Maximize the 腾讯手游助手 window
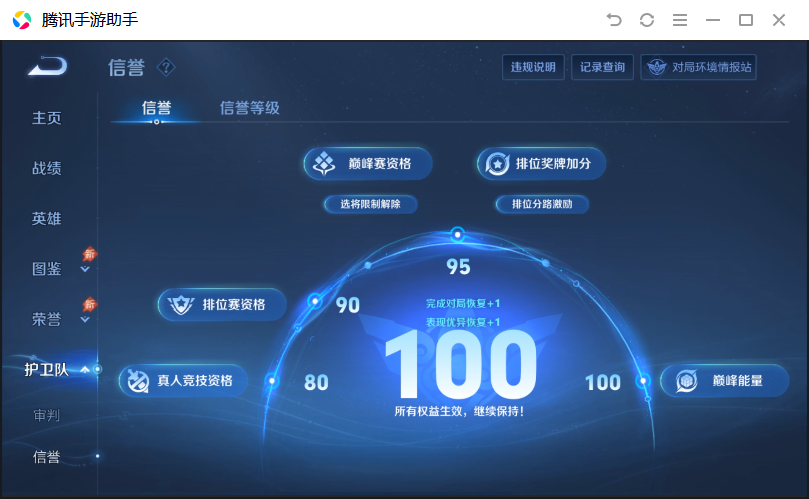Viewport: 809px width, 499px height. [746, 20]
